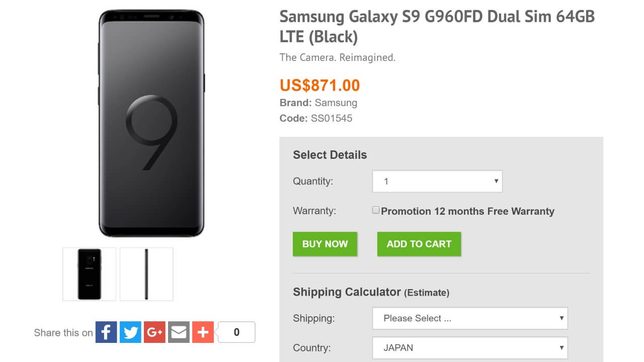Click the Samsung brand name link
Viewport: 644px width, 362px height.
point(336,103)
